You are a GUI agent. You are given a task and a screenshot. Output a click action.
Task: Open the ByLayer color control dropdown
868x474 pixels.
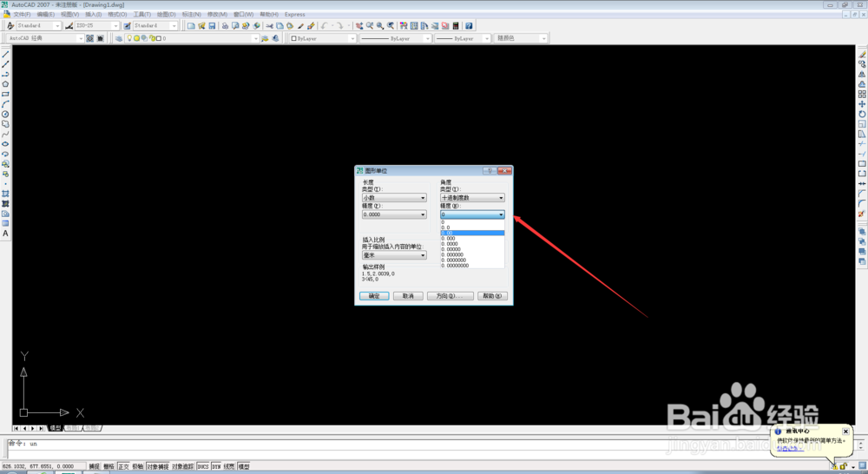(323, 38)
